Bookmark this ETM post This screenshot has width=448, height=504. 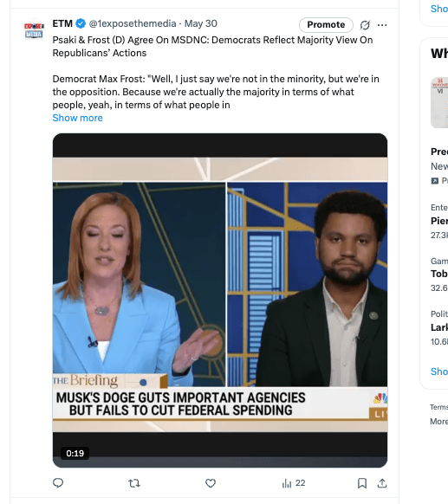[x=362, y=483]
